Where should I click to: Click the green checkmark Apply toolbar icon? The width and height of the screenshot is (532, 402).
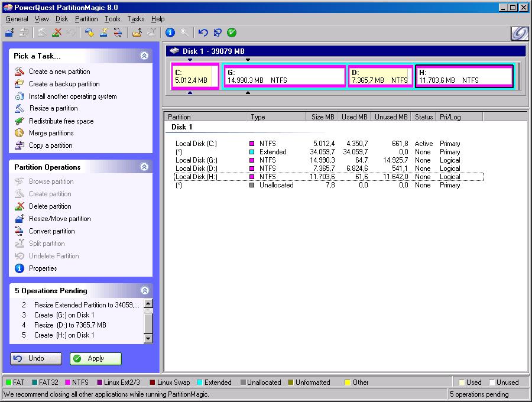coord(232,33)
